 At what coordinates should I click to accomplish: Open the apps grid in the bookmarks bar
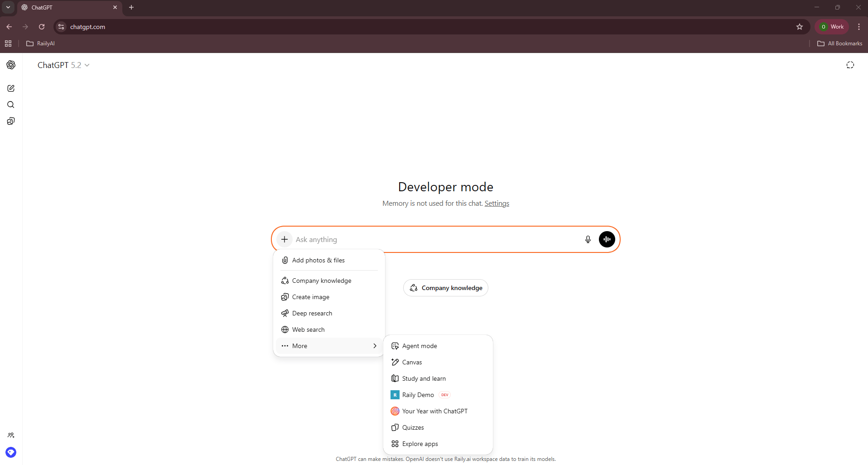click(8, 44)
